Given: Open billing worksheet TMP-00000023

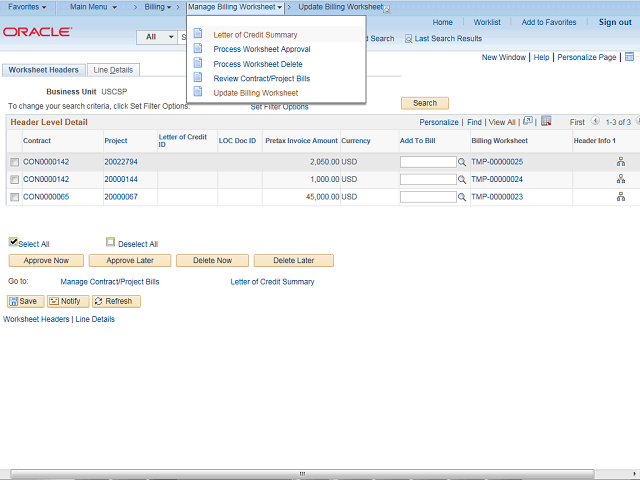Looking at the screenshot, I should click(497, 197).
